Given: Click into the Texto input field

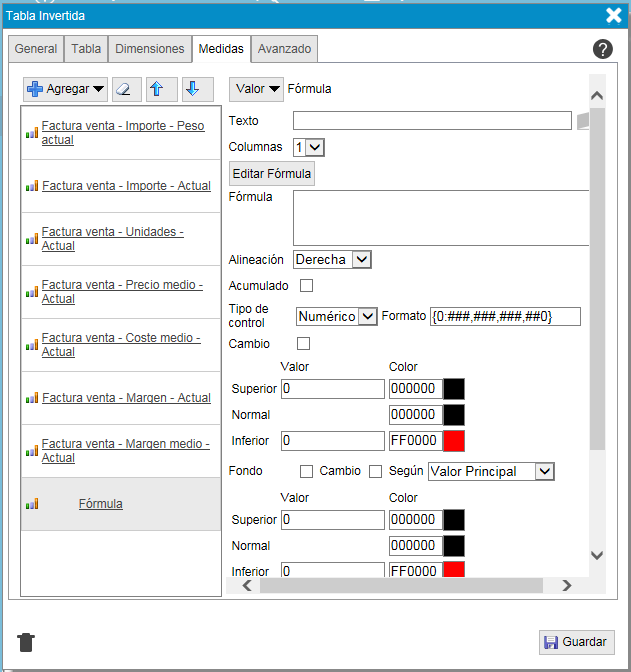Looking at the screenshot, I should pos(431,121).
